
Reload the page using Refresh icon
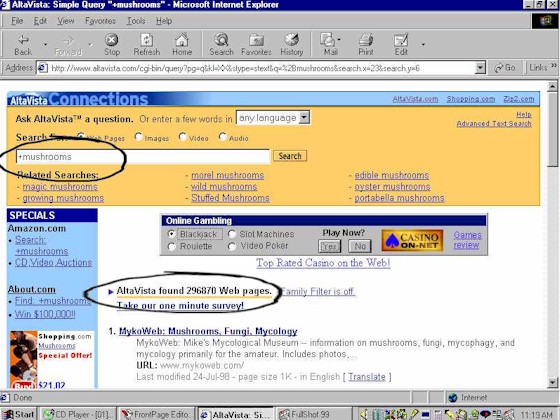pos(146,39)
